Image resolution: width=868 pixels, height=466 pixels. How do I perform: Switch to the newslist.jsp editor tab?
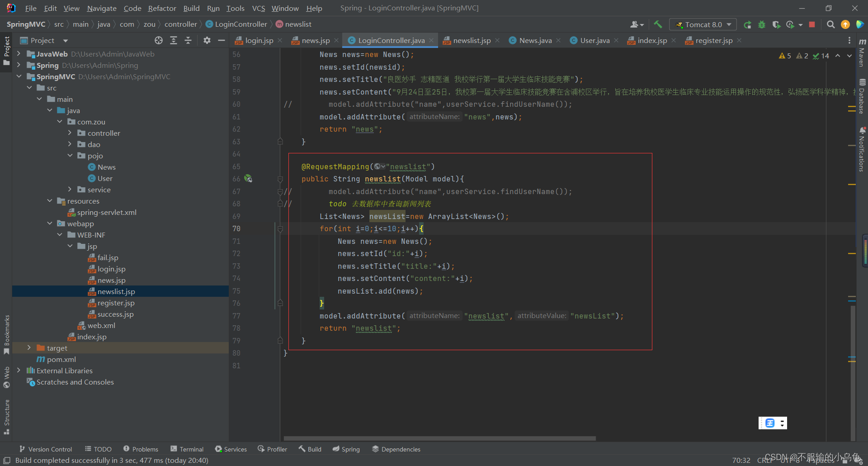pos(472,40)
